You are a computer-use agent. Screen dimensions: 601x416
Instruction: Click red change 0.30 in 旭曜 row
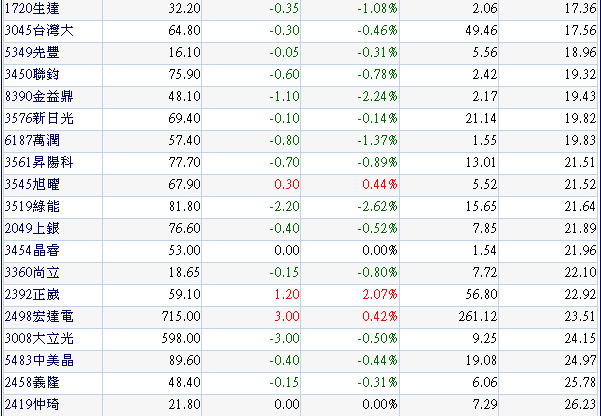point(287,184)
